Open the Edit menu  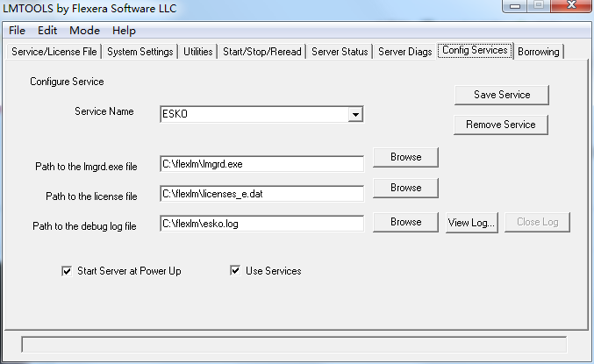click(x=47, y=31)
